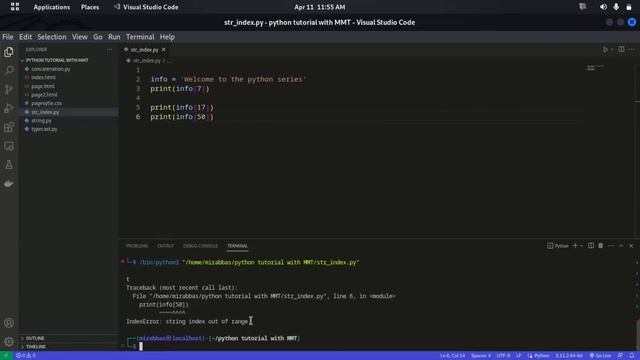The width and height of the screenshot is (640, 360).
Task: Open the Go menu
Action: (x=98, y=37)
